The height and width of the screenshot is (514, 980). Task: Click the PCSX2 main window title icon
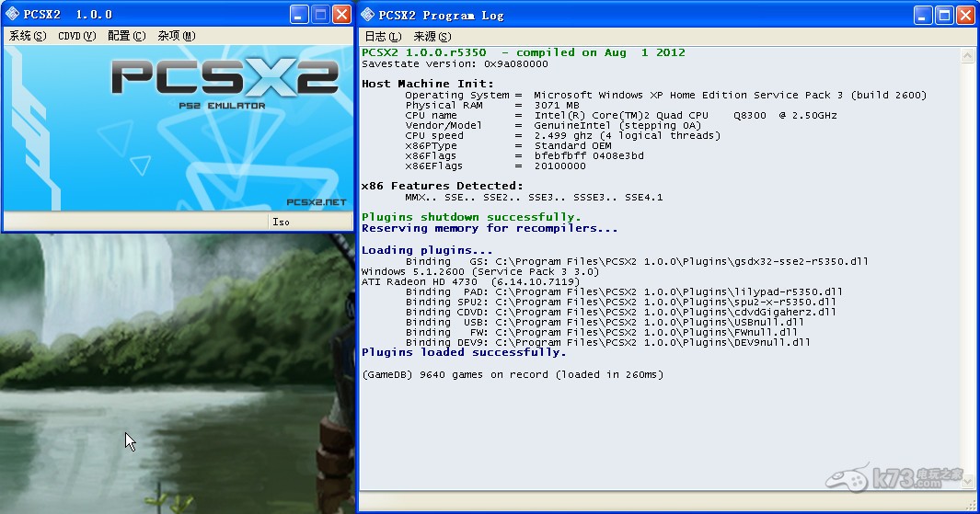(12, 14)
